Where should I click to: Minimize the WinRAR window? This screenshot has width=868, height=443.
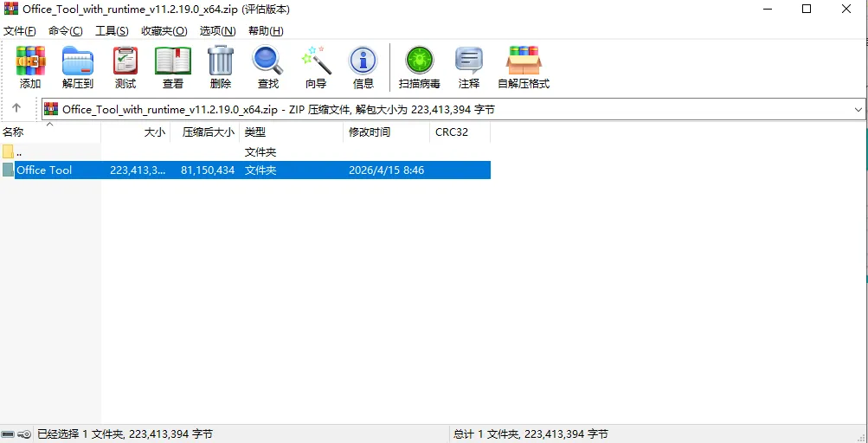(x=767, y=9)
